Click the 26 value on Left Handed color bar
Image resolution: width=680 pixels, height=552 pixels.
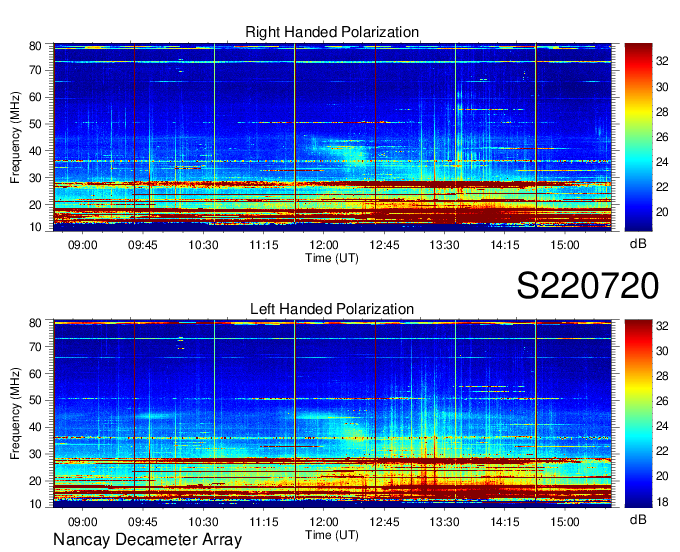[x=662, y=401]
